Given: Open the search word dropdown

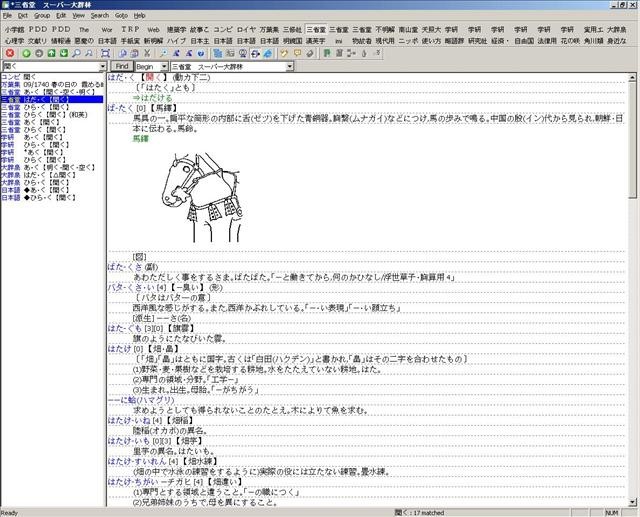Looking at the screenshot, I should click(x=99, y=66).
